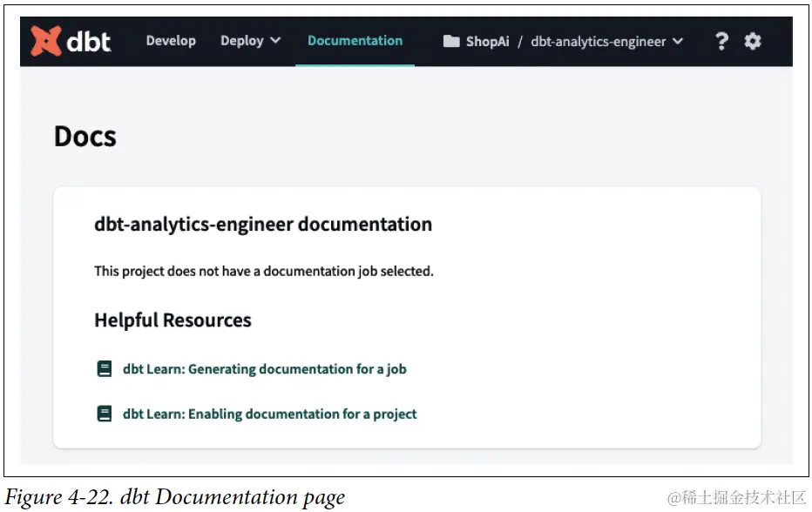Screen dimensions: 812x512
Task: Click chevron after dbt-analytics-engineer project name
Action: point(678,41)
